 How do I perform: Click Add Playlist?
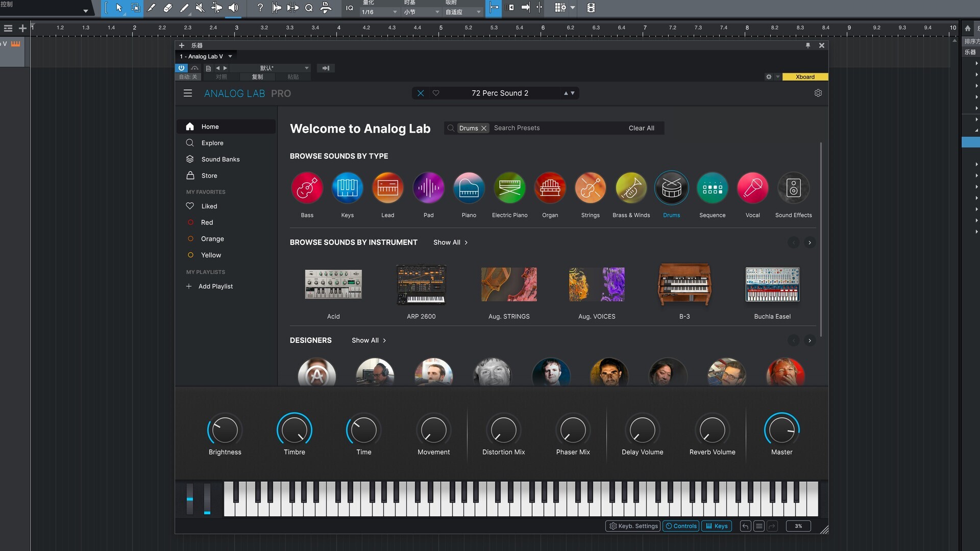(210, 286)
